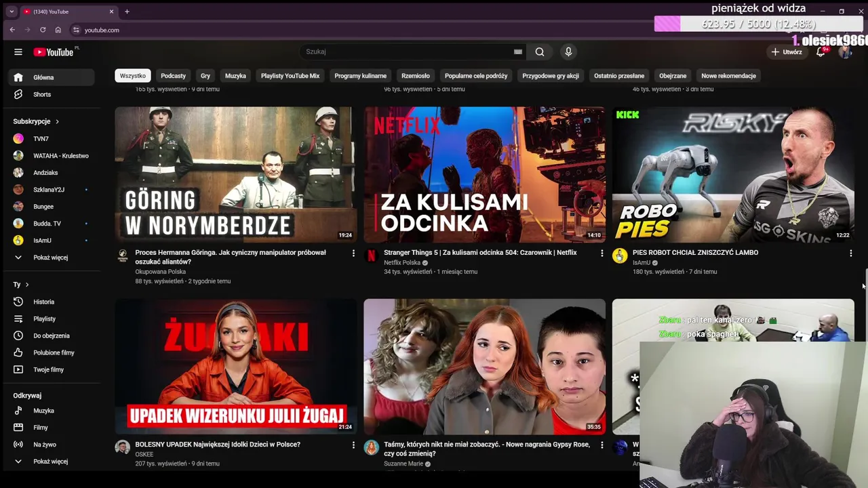
Task: Open Andziaks subscription channel
Action: click(x=51, y=173)
